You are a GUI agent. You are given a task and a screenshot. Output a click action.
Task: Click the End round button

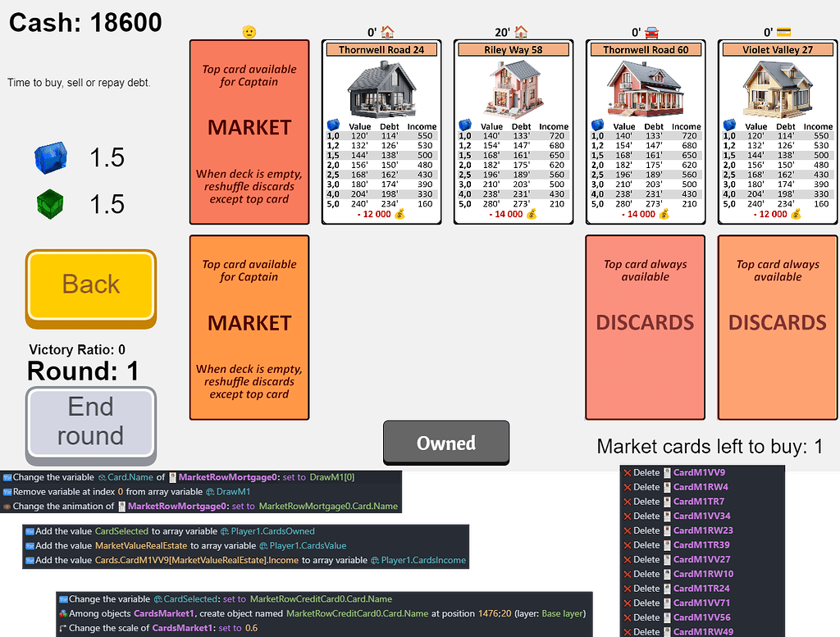90,423
